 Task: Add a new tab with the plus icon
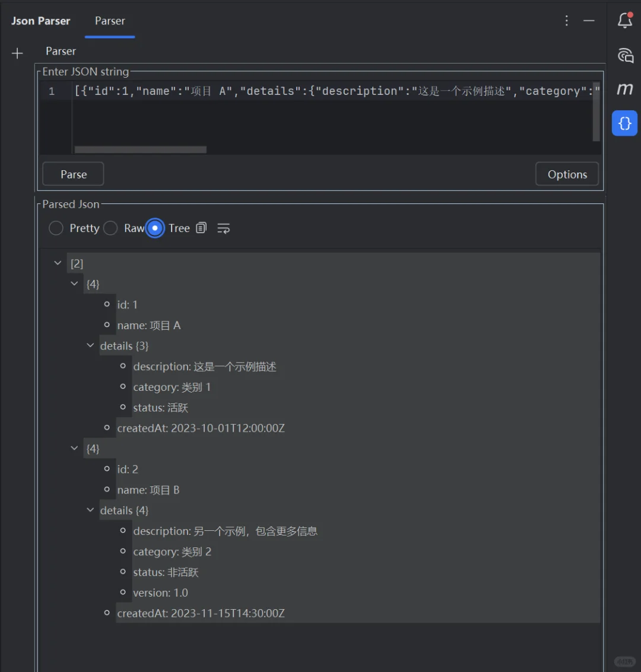pyautogui.click(x=17, y=53)
